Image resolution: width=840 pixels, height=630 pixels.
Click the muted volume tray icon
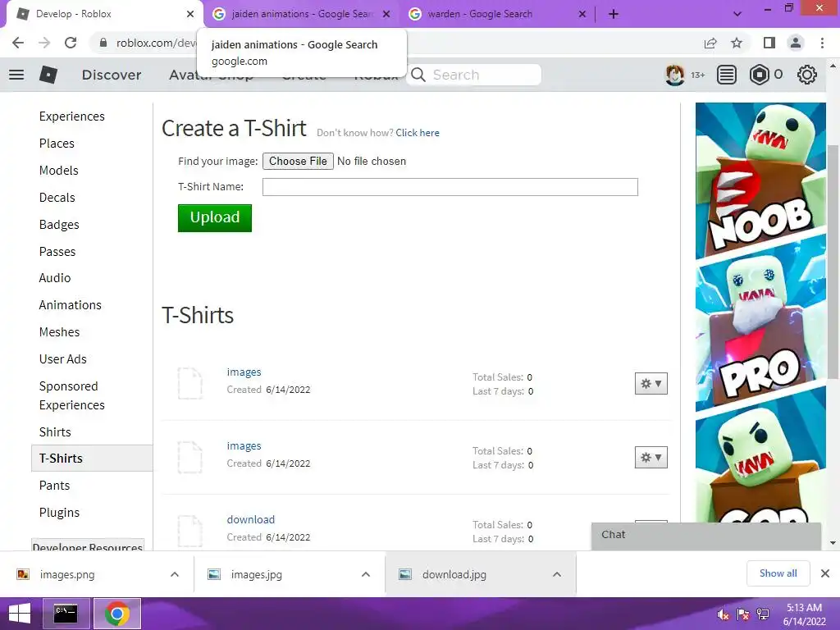click(723, 614)
